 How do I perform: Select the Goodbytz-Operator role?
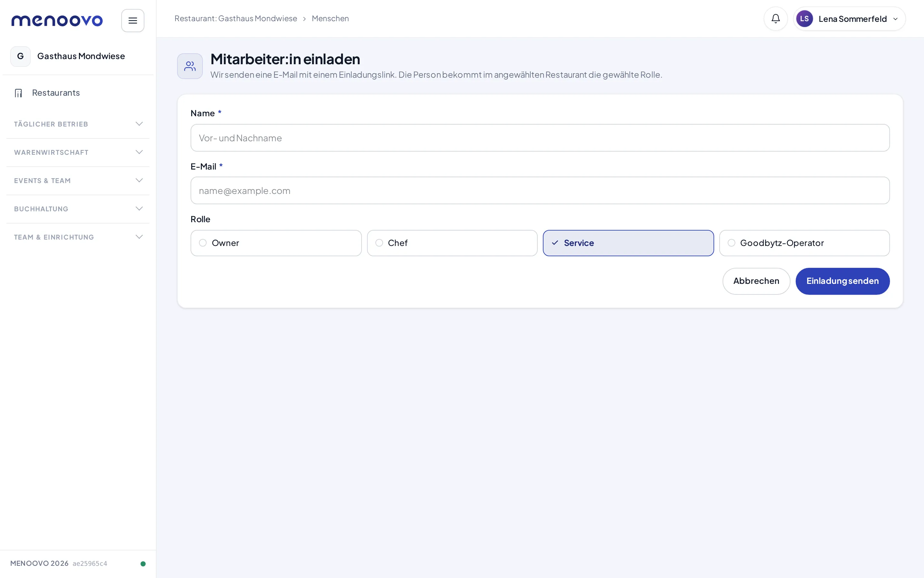click(805, 243)
